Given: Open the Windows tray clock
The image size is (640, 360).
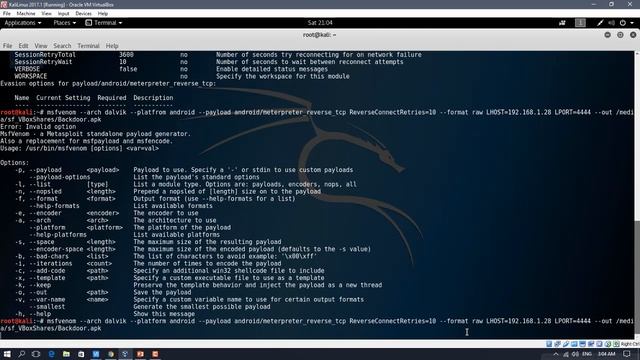Looking at the screenshot, I should [x=607, y=354].
